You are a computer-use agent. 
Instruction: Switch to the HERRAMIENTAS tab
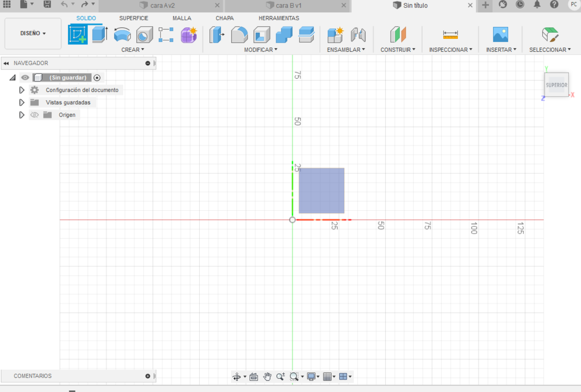279,18
